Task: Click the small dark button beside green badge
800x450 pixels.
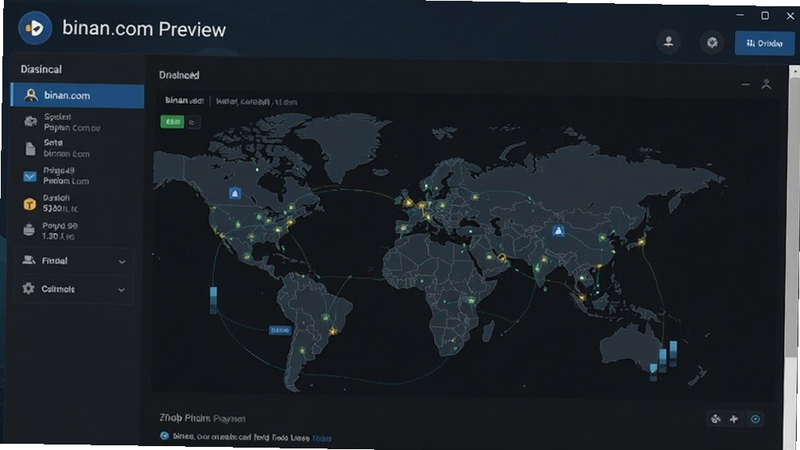Action: [192, 122]
